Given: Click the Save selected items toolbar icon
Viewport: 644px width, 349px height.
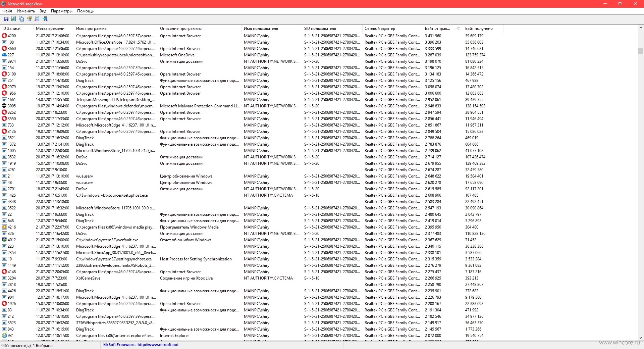Looking at the screenshot, I should click(6, 19).
